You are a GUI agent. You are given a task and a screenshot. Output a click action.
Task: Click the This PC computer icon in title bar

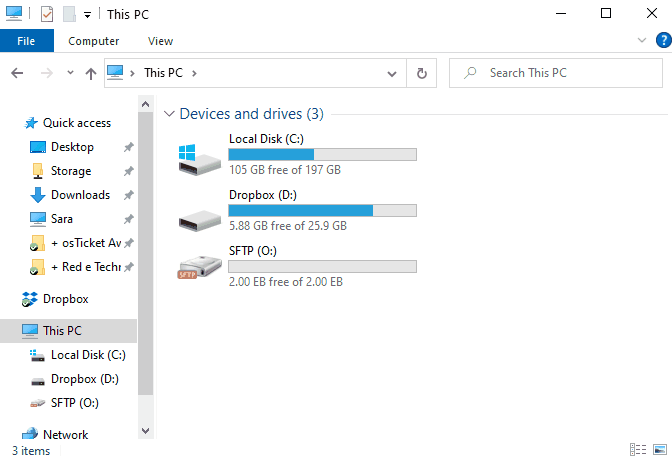pos(14,14)
